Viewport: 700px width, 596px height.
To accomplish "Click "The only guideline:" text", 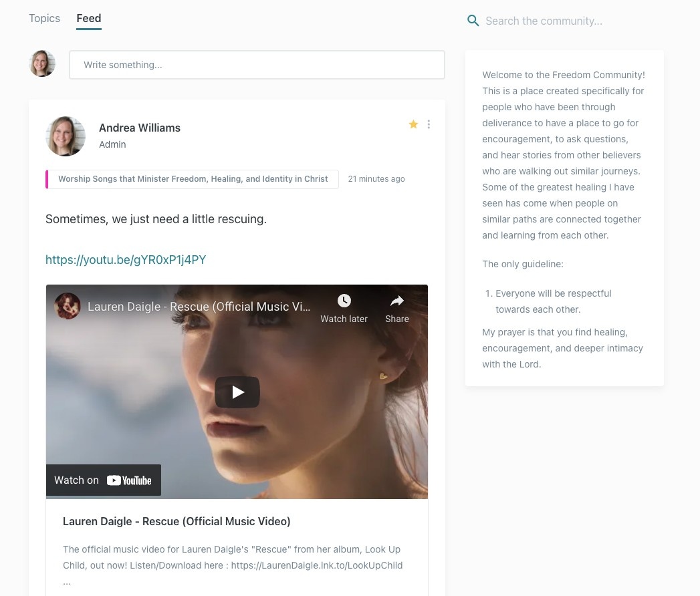I will coord(523,264).
